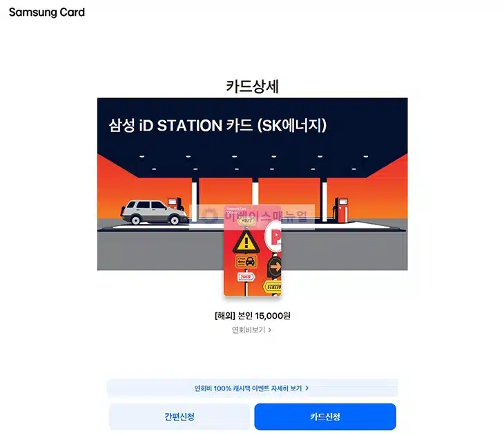Click the yellow warning triangle sign on card
The height and width of the screenshot is (434, 504).
point(246,241)
